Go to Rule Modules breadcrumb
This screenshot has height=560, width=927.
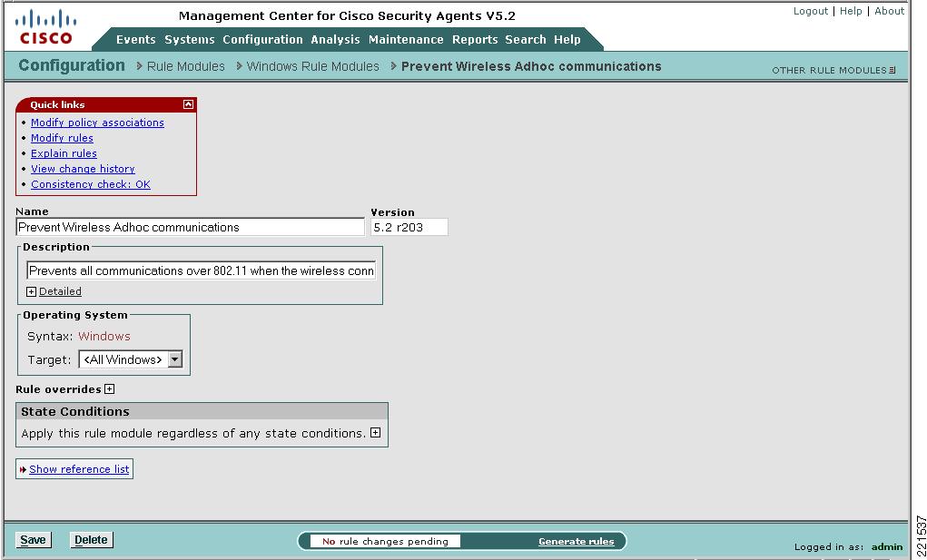(185, 67)
